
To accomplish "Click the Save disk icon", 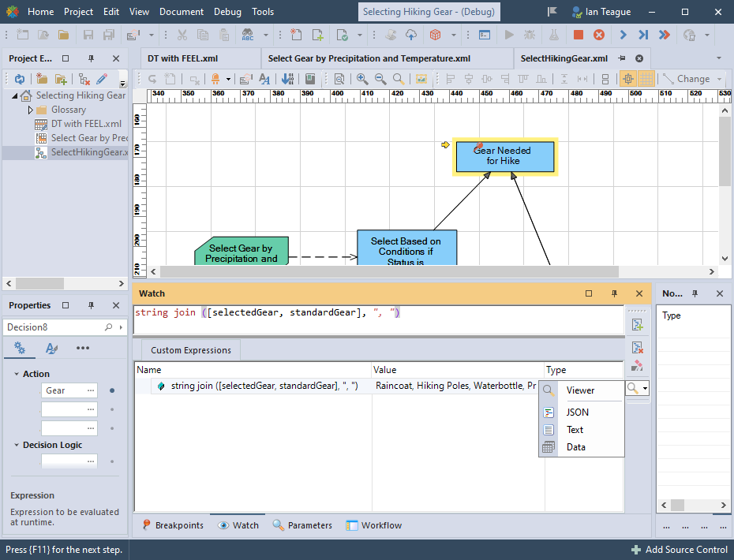I will tap(88, 35).
